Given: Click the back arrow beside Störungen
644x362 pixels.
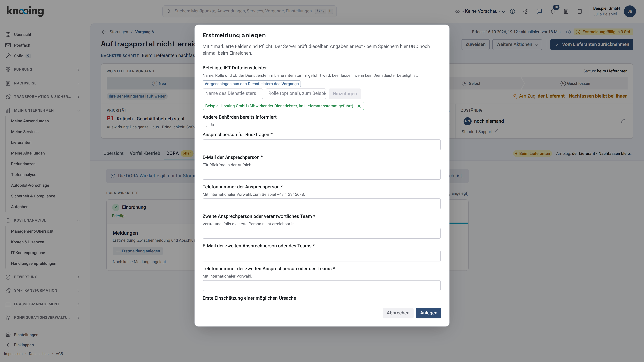Looking at the screenshot, I should pyautogui.click(x=104, y=32).
